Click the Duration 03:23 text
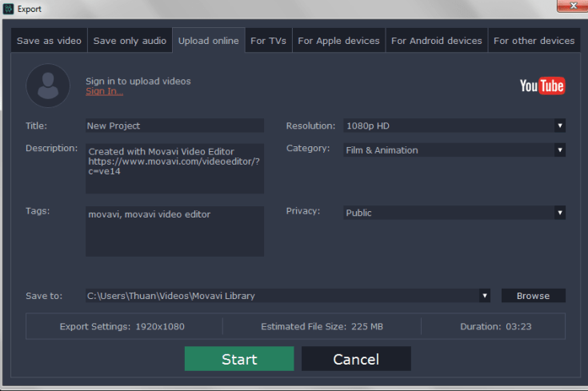The height and width of the screenshot is (391, 588). (x=496, y=326)
